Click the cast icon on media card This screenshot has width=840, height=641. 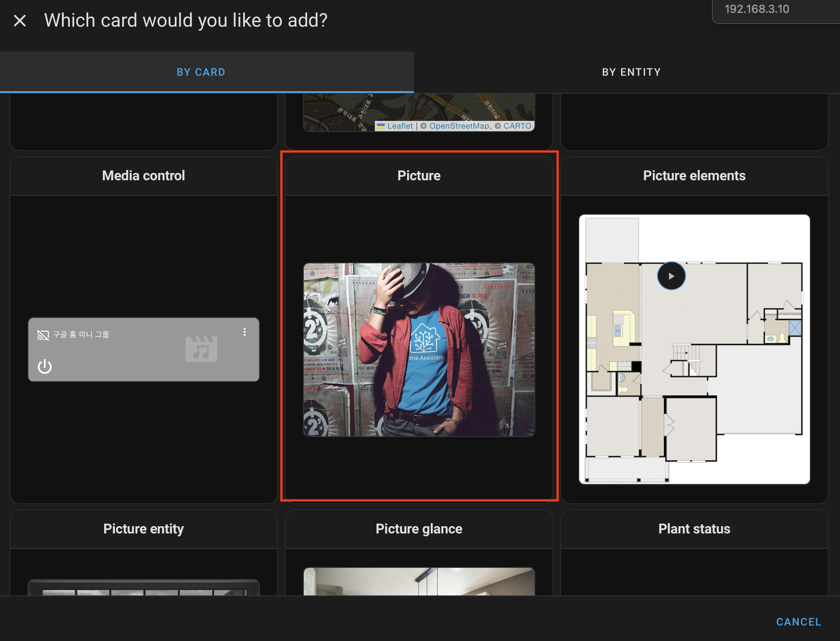click(43, 335)
